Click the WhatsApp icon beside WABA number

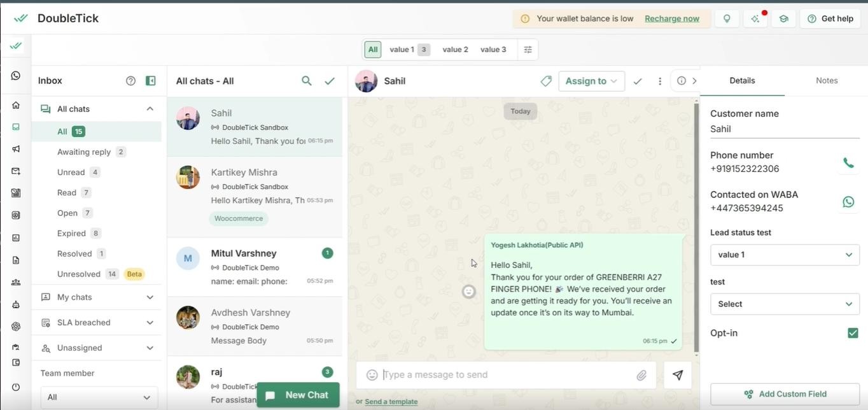[x=848, y=202]
